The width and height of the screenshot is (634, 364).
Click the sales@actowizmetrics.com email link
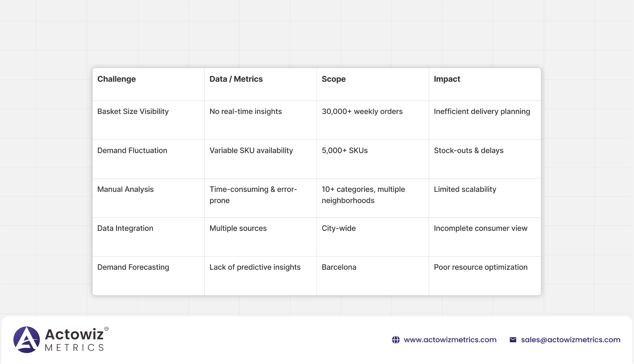pyautogui.click(x=571, y=340)
